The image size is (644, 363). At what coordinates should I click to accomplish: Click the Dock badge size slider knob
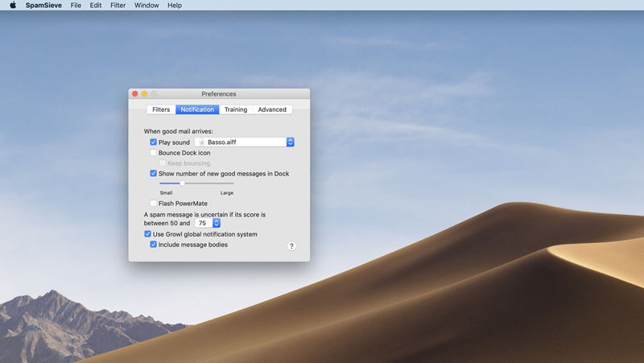point(182,184)
